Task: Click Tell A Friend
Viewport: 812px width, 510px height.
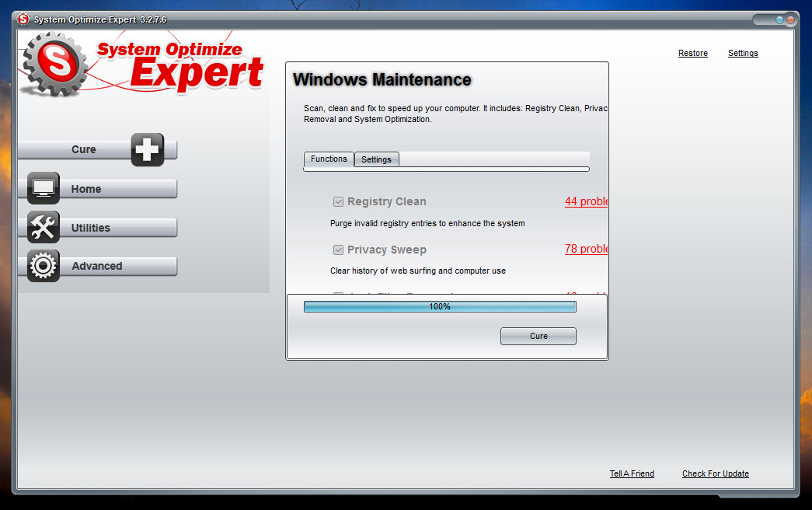Action: click(632, 473)
